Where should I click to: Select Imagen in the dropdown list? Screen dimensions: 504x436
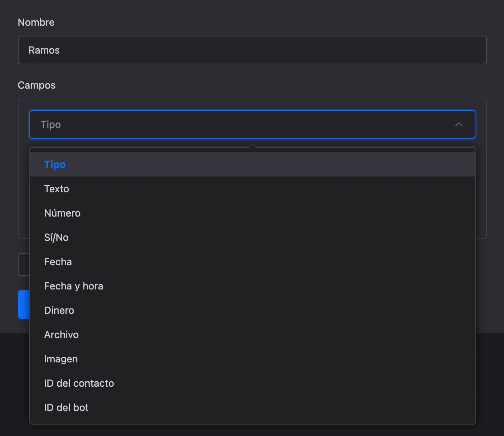252,359
